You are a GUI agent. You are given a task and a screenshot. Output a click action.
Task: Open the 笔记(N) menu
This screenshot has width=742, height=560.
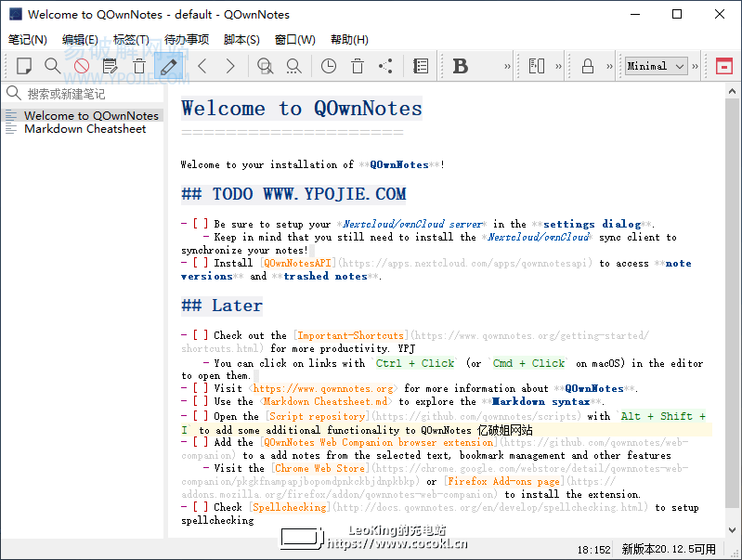[x=28, y=40]
